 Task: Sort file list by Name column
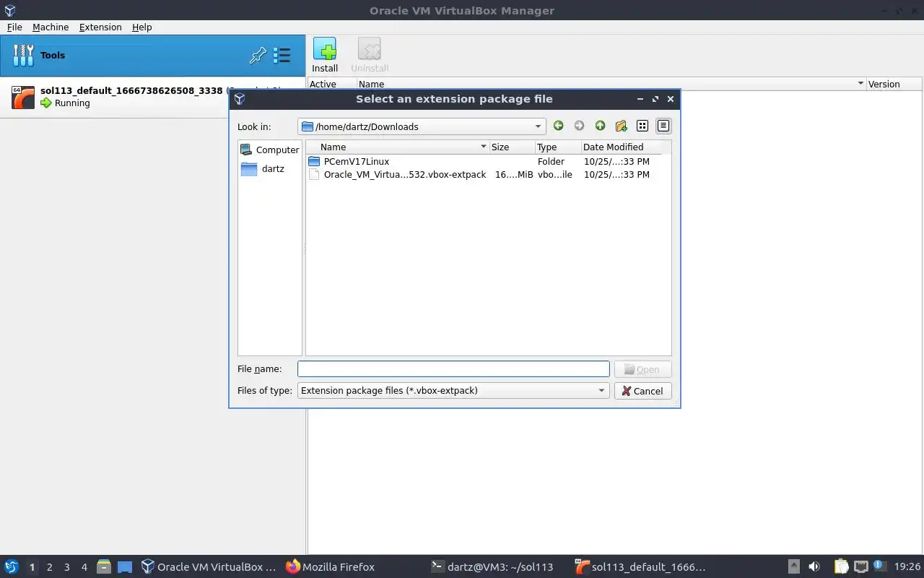point(398,147)
